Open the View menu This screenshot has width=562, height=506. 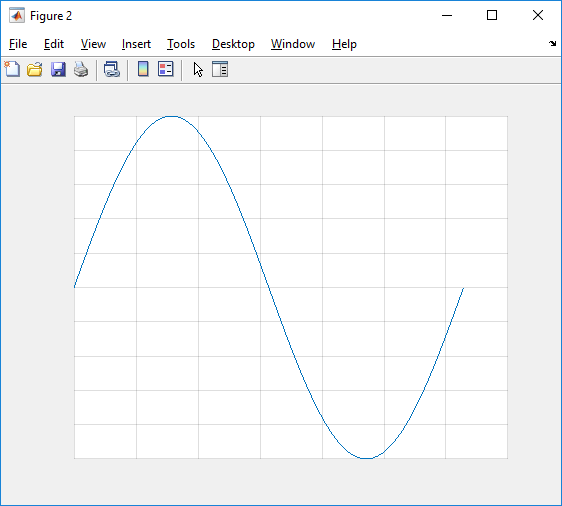point(93,44)
